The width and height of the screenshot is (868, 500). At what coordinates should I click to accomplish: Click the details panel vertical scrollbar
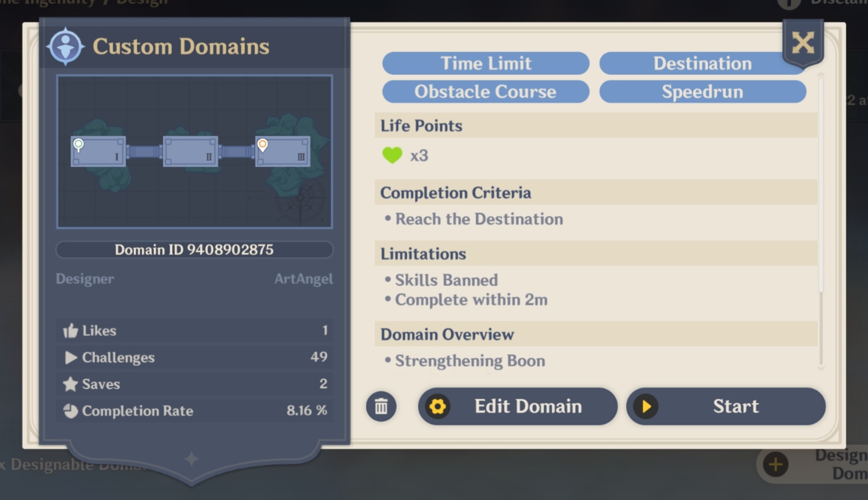[820, 198]
